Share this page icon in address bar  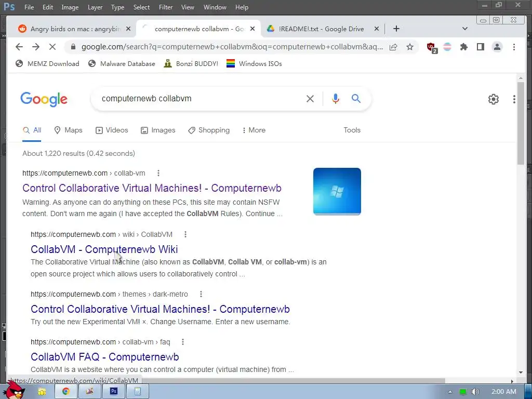click(393, 47)
